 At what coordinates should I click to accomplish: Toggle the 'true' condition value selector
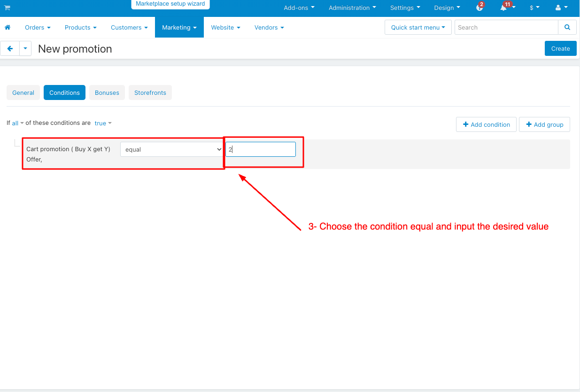[x=103, y=123]
